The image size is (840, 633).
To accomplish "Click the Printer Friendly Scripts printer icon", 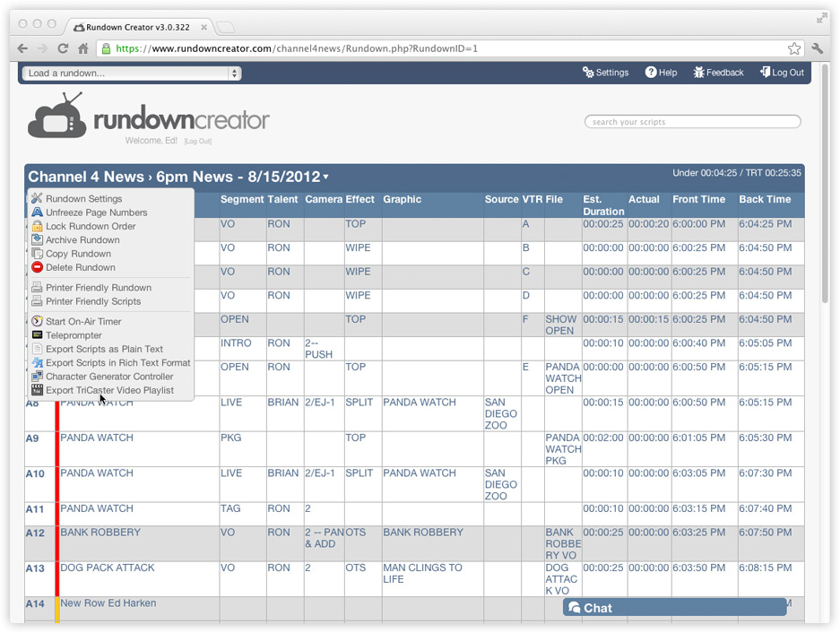I will coord(37,301).
